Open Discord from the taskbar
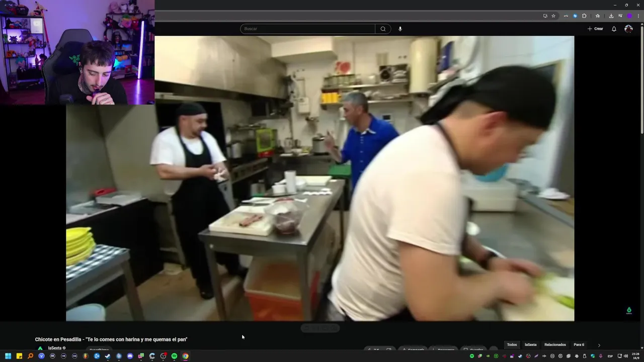 pos(130,356)
